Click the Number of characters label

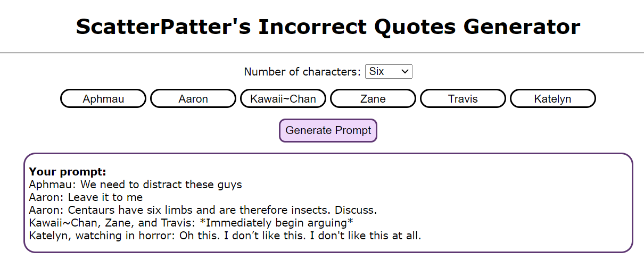302,71
